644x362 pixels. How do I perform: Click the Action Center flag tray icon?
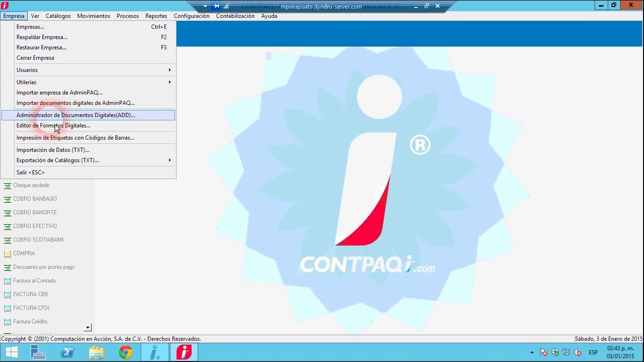coord(543,352)
